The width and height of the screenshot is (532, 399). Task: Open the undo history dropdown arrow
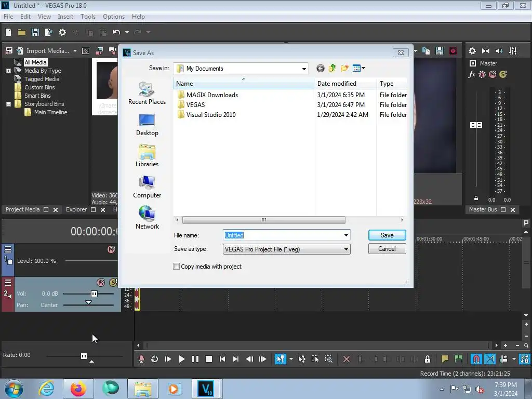click(x=127, y=32)
